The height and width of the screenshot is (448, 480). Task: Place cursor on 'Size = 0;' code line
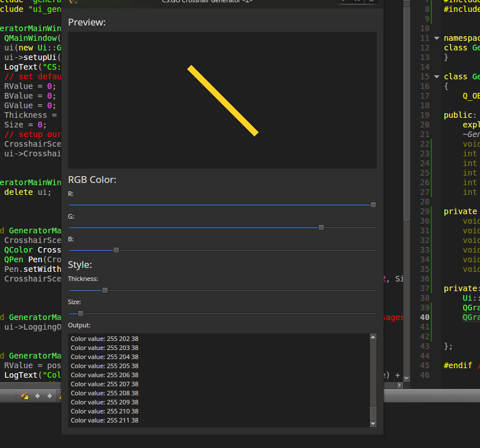click(25, 125)
